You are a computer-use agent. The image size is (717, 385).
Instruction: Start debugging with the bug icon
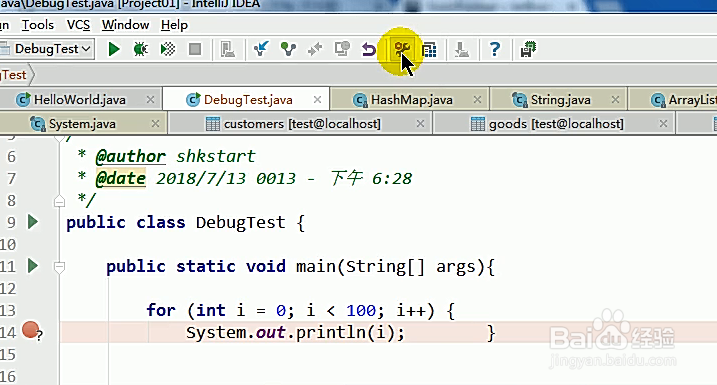(140, 49)
